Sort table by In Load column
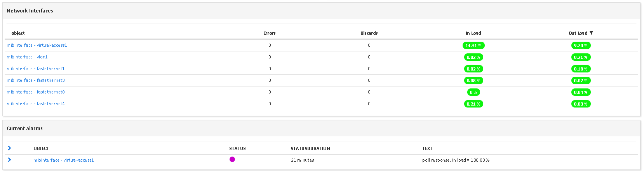Screen dimensions: 644x171 [473, 33]
